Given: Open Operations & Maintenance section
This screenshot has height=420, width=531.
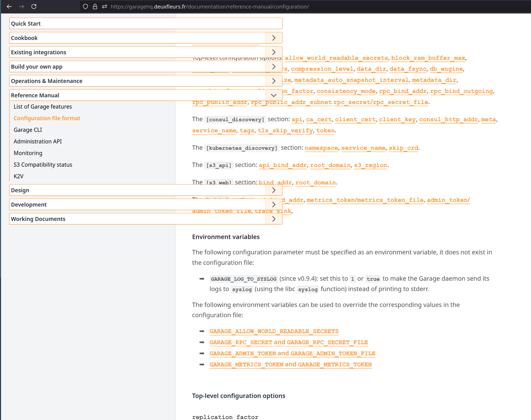Looking at the screenshot, I should (x=137, y=81).
